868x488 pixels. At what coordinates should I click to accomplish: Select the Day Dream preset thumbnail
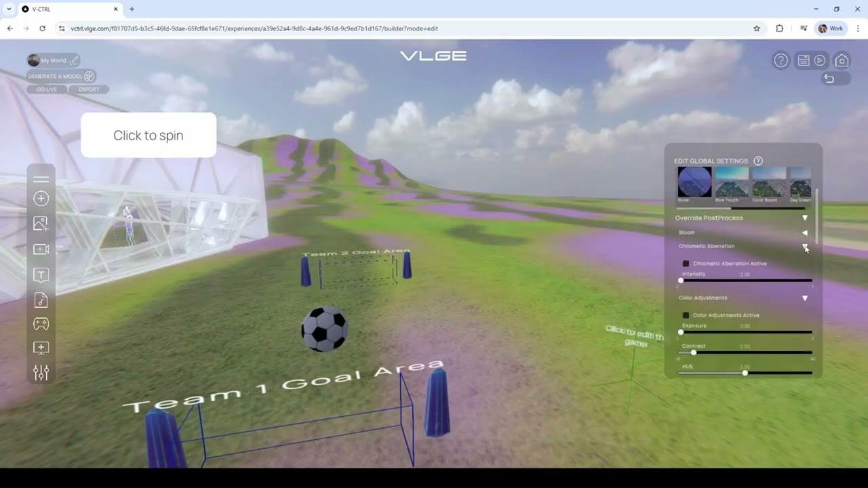[x=800, y=184]
